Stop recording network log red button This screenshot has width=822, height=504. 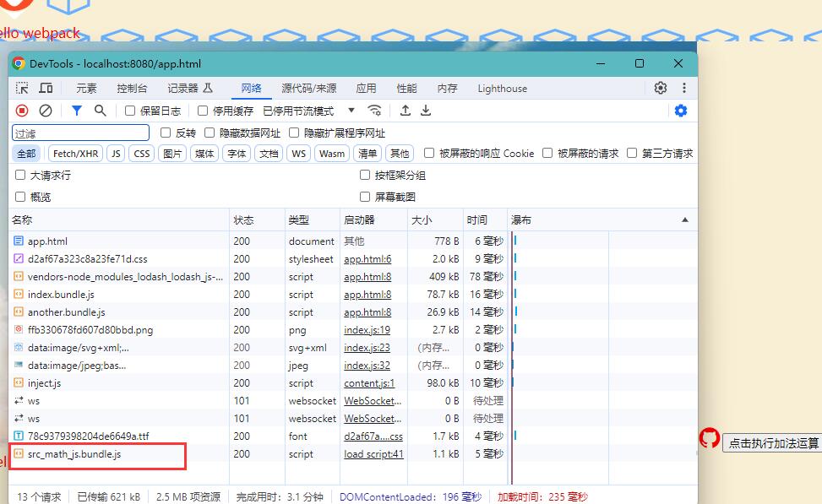point(22,111)
